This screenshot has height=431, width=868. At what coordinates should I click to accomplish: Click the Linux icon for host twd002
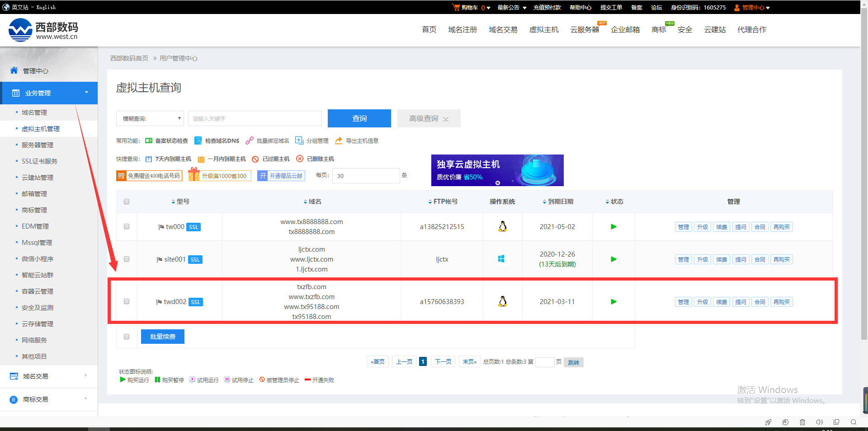click(502, 301)
